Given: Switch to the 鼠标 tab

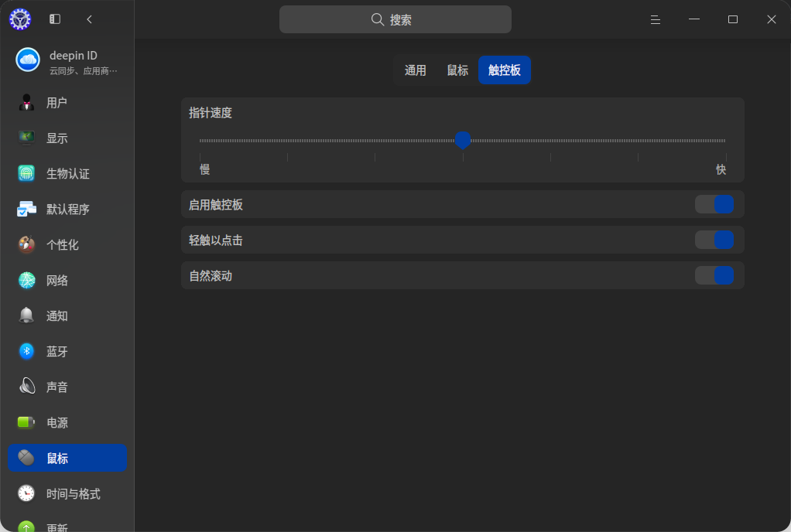Looking at the screenshot, I should pyautogui.click(x=457, y=70).
